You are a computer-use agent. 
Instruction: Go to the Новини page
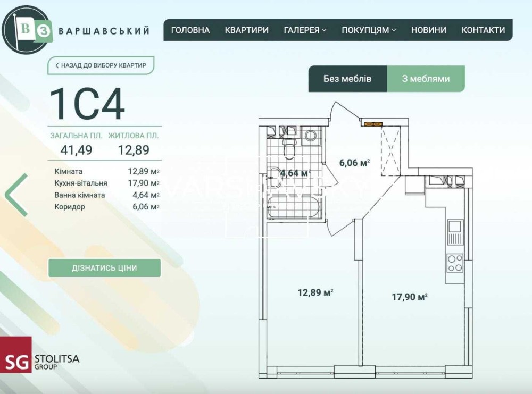pos(428,30)
